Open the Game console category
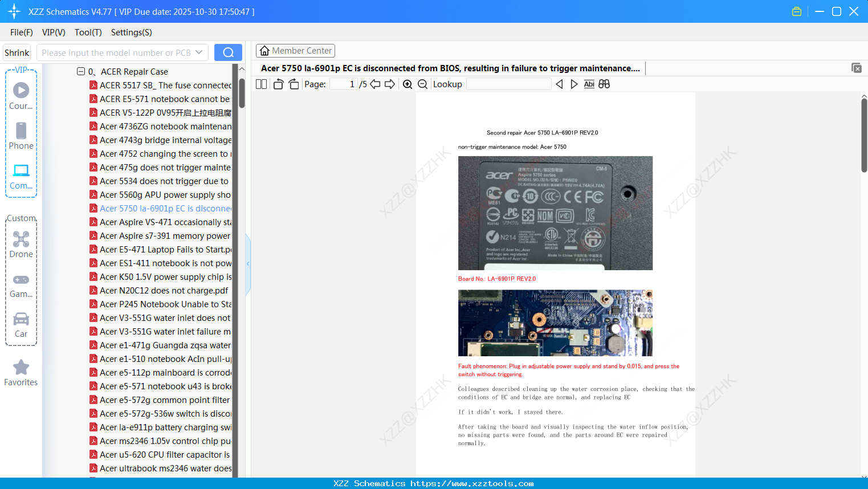868x489 pixels. [x=21, y=286]
